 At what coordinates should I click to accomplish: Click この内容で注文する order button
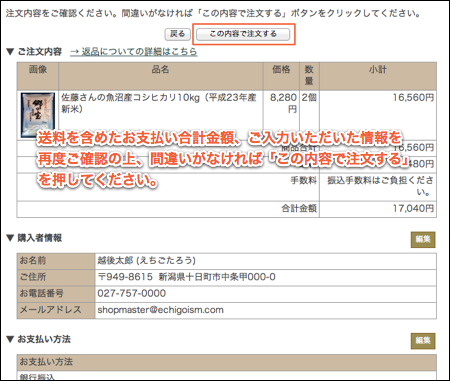point(243,34)
